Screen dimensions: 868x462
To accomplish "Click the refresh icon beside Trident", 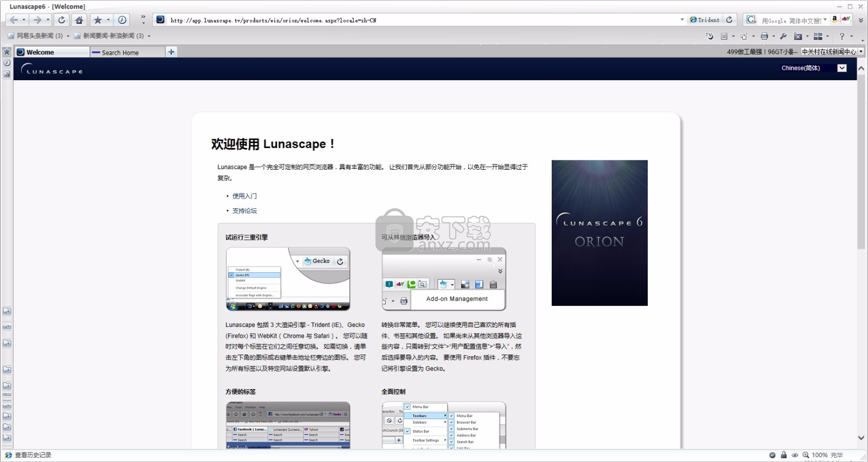I will (x=730, y=20).
